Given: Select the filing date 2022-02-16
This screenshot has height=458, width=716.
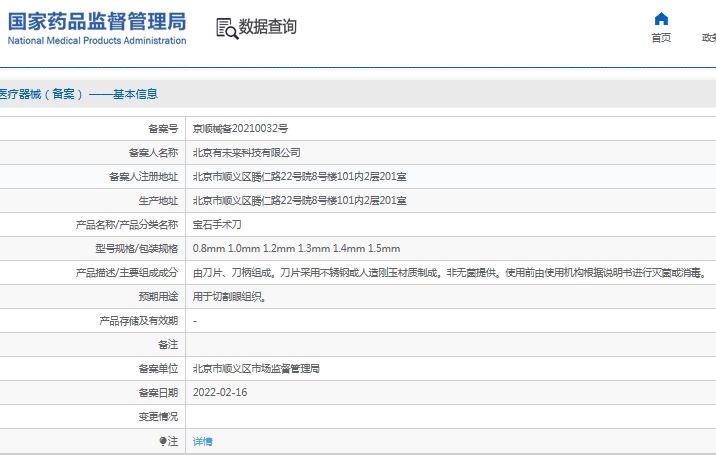Looking at the screenshot, I should tap(220, 392).
